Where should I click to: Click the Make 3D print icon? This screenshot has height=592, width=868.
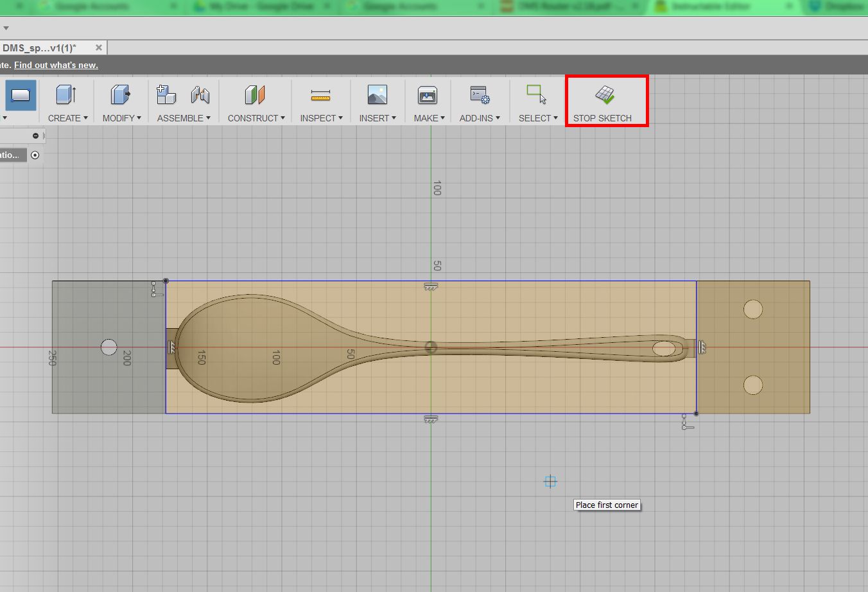pyautogui.click(x=428, y=95)
